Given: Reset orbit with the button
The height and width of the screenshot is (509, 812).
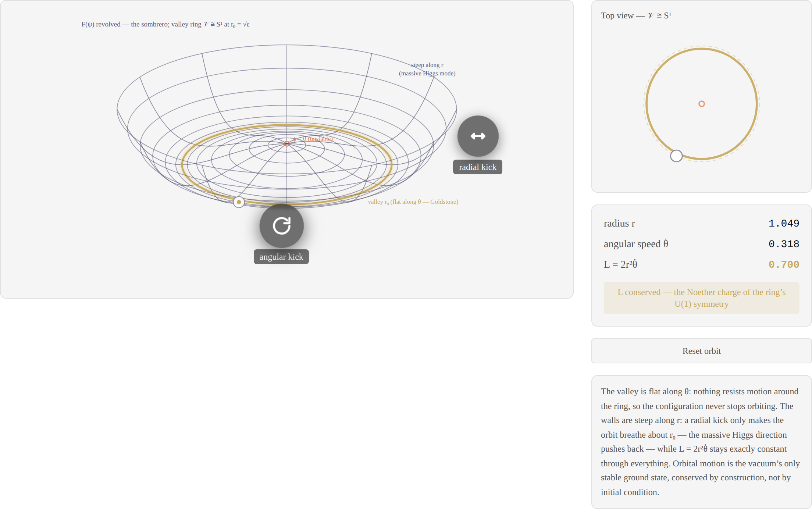Looking at the screenshot, I should [x=701, y=351].
